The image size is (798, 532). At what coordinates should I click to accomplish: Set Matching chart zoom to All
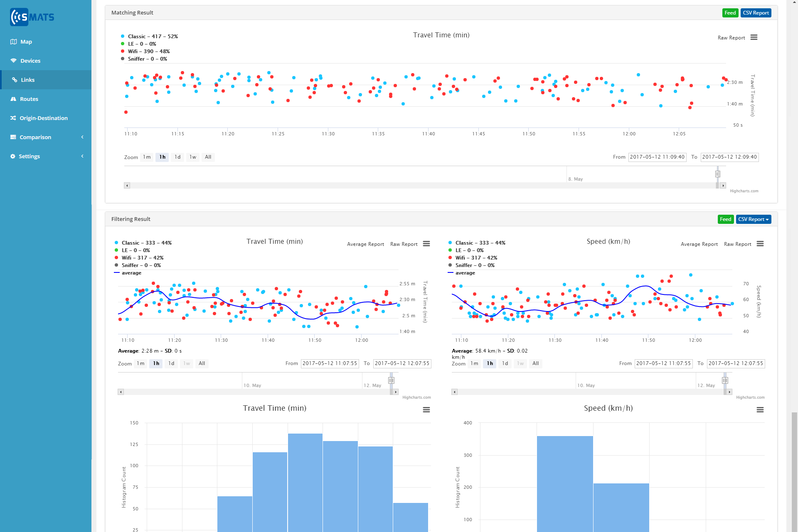(208, 157)
